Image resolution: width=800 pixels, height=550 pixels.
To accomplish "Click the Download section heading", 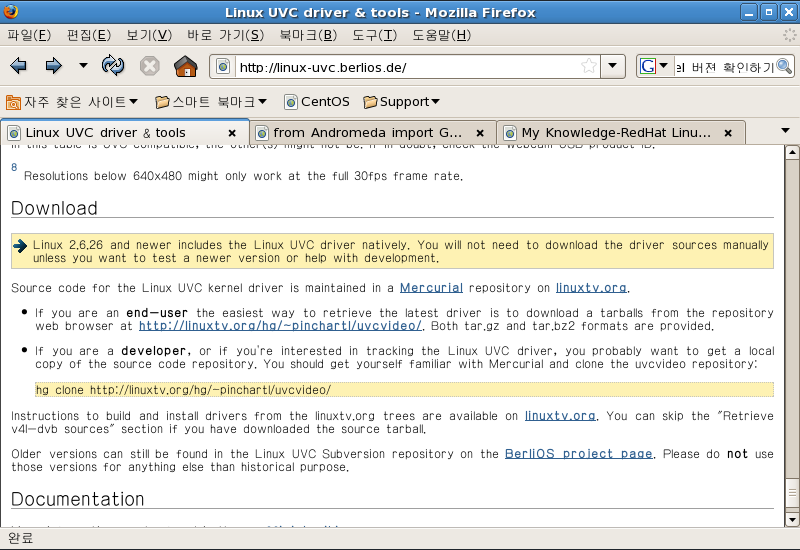I will [54, 208].
